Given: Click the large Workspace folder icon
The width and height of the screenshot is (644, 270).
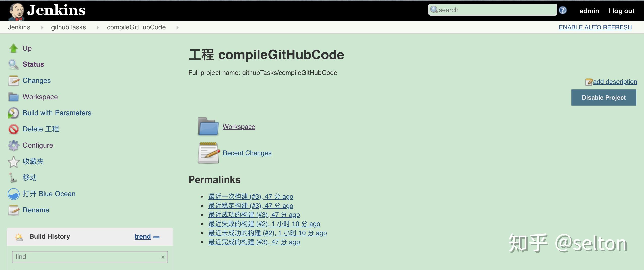Looking at the screenshot, I should pyautogui.click(x=208, y=126).
